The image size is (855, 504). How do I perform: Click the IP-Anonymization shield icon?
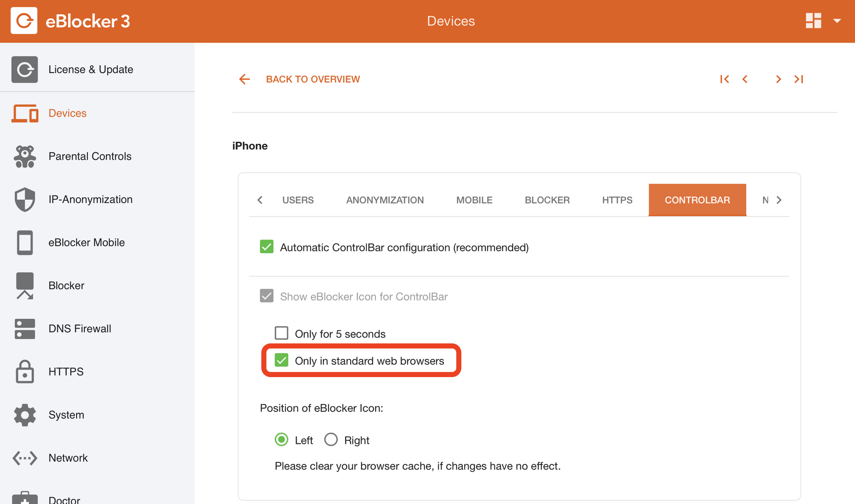pos(25,199)
